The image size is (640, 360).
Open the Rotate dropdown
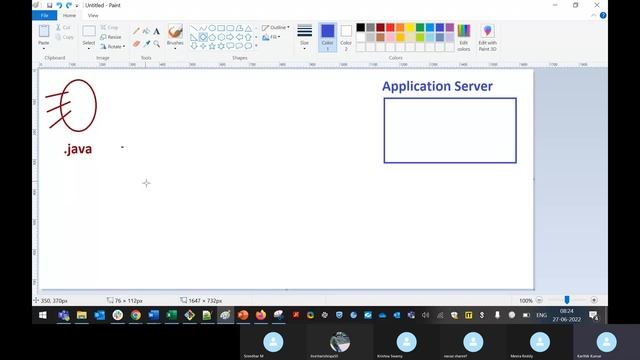113,47
